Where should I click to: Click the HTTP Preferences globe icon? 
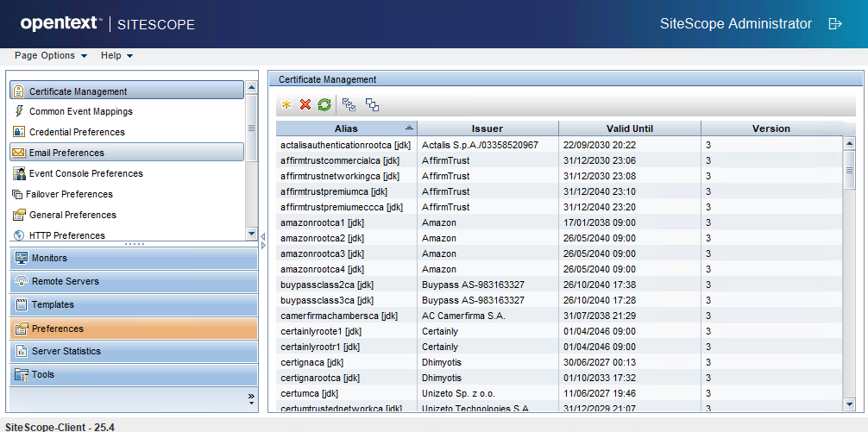(x=19, y=235)
